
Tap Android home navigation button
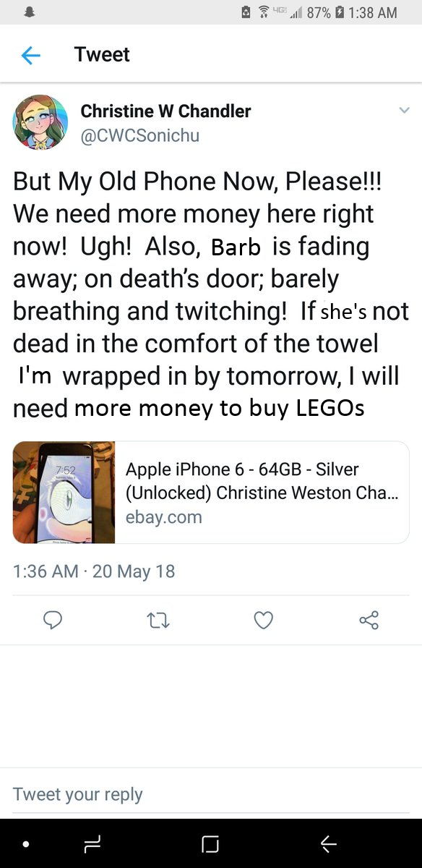click(x=210, y=843)
